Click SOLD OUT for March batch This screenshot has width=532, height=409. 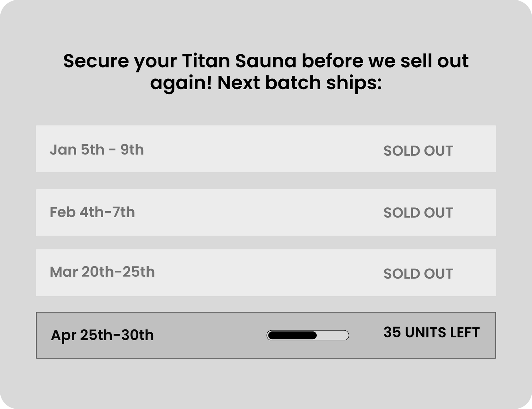418,274
